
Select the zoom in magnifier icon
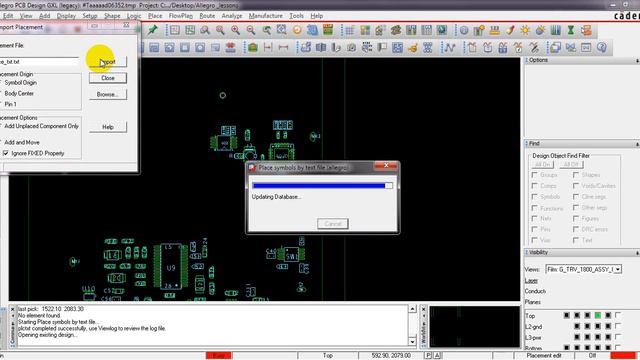click(x=236, y=30)
